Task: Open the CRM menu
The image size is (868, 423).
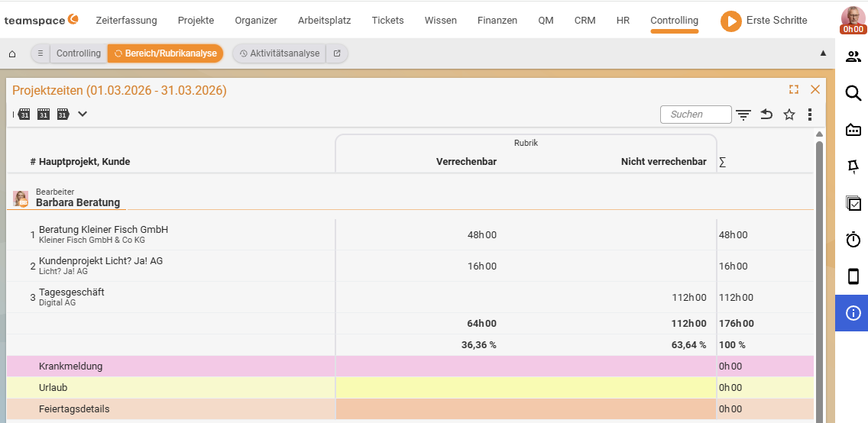Action: 585,21
